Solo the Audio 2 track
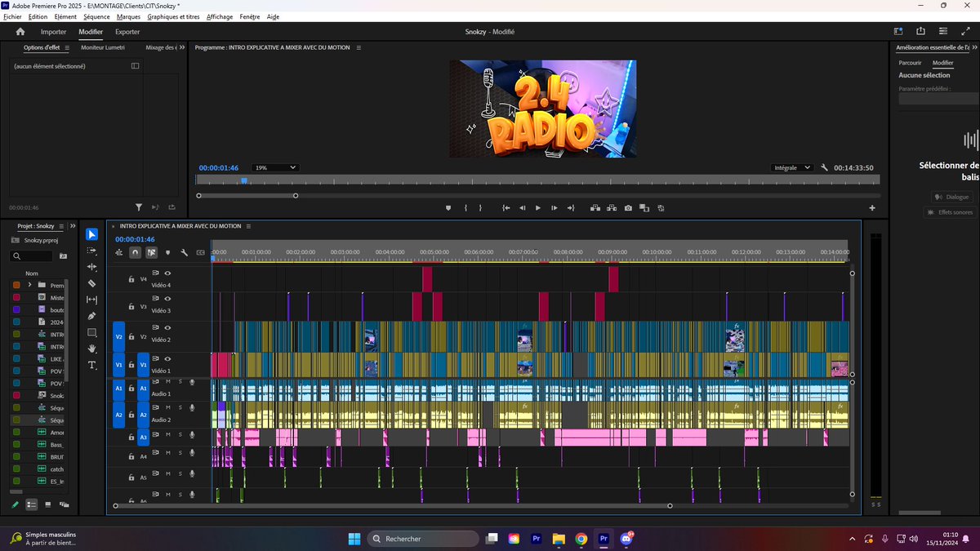This screenshot has width=980, height=551. (180, 407)
